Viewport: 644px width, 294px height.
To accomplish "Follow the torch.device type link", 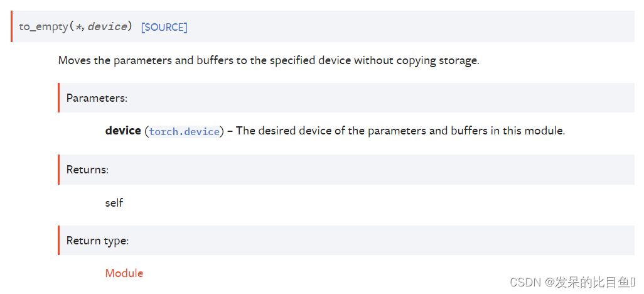I will (185, 132).
